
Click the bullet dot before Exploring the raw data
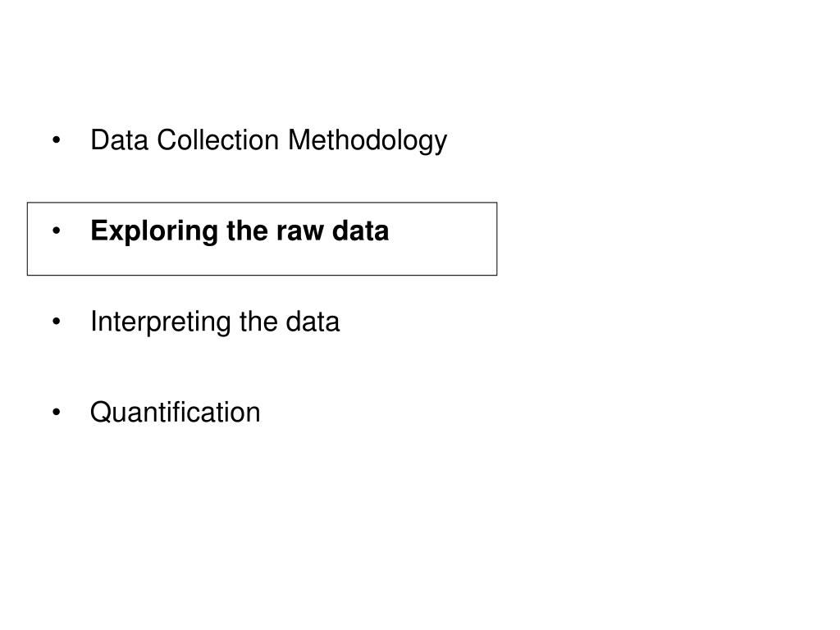coord(56,233)
